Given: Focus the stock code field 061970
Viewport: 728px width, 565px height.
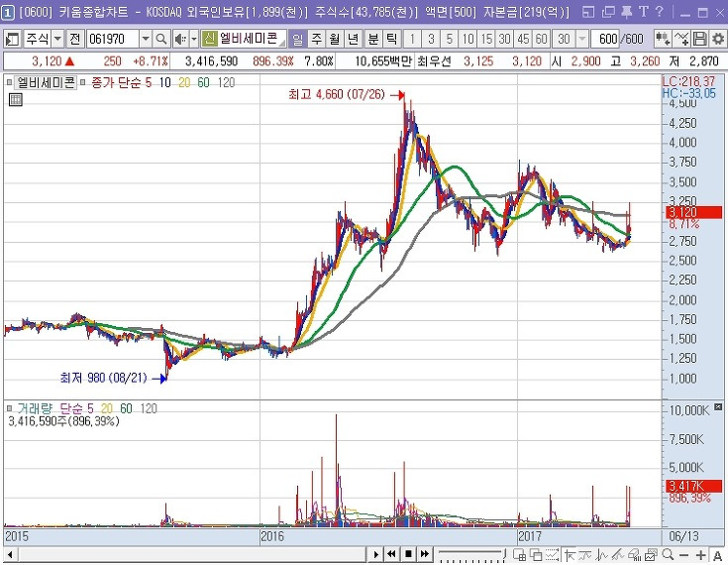Looking at the screenshot, I should (112, 39).
